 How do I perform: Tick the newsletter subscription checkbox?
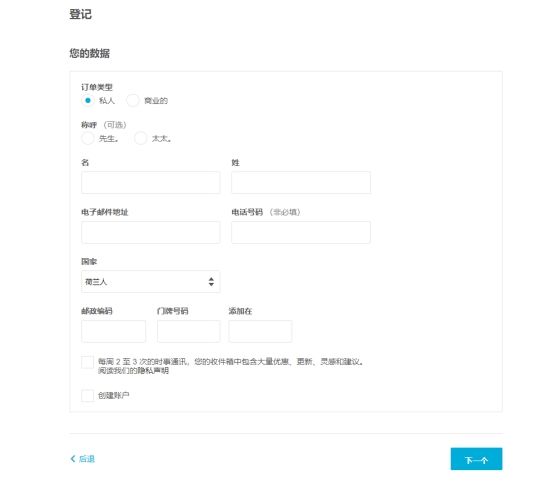point(87,362)
